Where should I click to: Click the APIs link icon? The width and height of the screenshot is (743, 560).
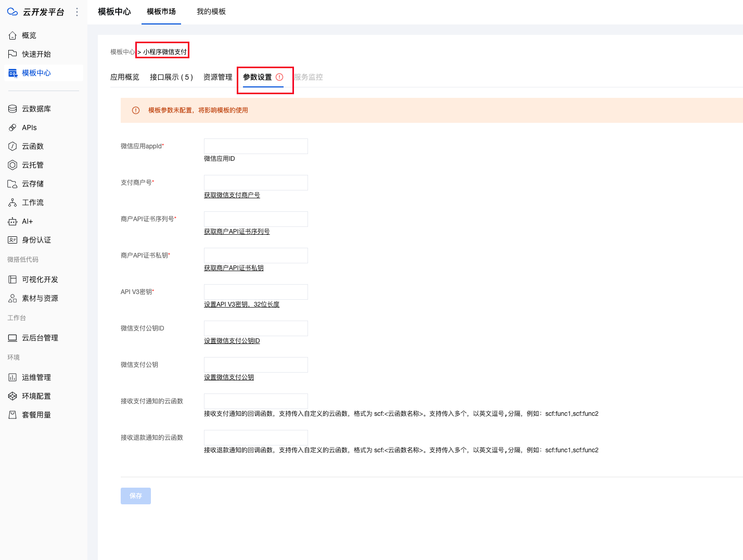coord(12,128)
